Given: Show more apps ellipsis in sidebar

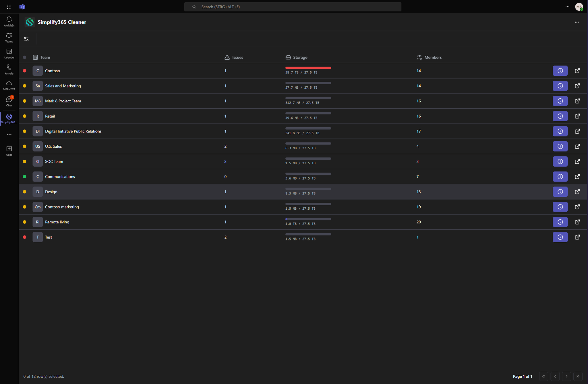Looking at the screenshot, I should [9, 135].
